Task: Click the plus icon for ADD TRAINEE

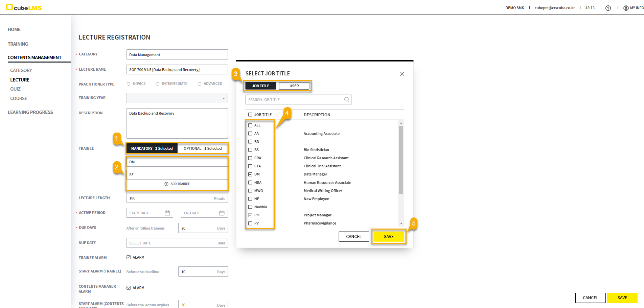Action: click(166, 184)
